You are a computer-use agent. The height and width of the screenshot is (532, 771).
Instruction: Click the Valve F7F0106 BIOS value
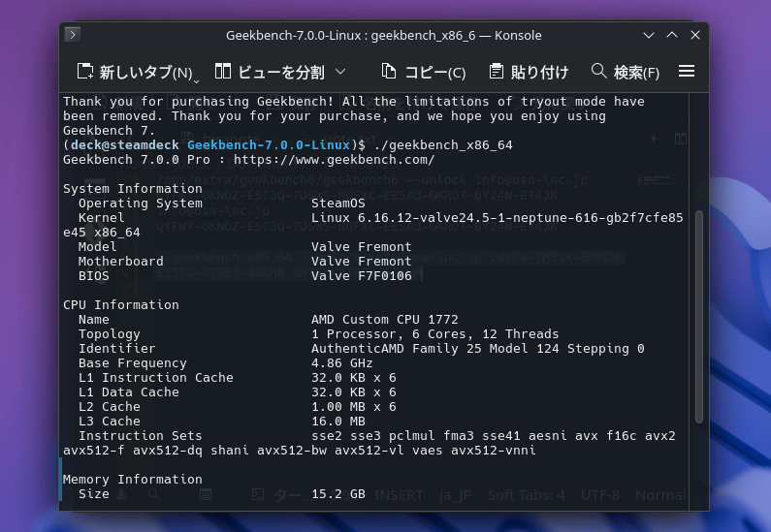362,276
